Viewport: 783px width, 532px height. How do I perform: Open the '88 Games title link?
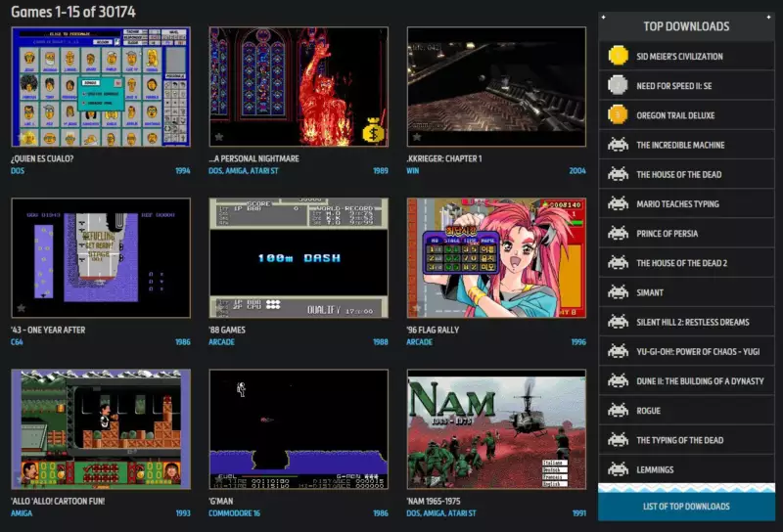227,330
